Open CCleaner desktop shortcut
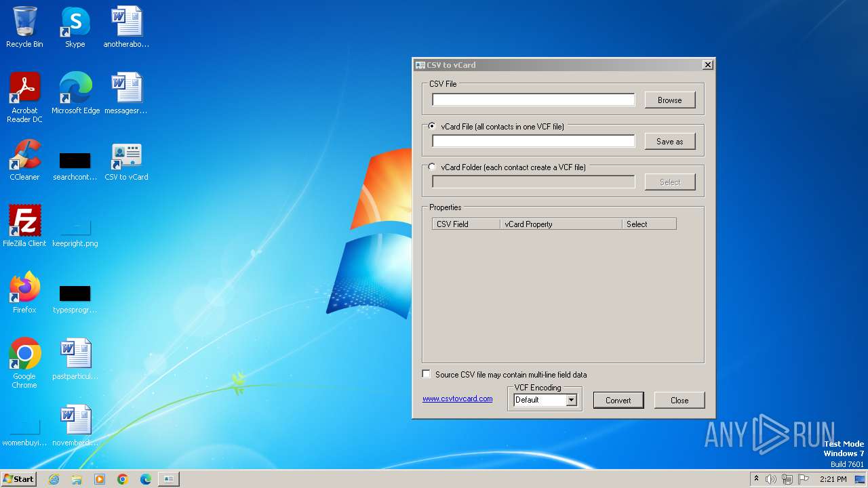The image size is (868, 488). coord(24,160)
